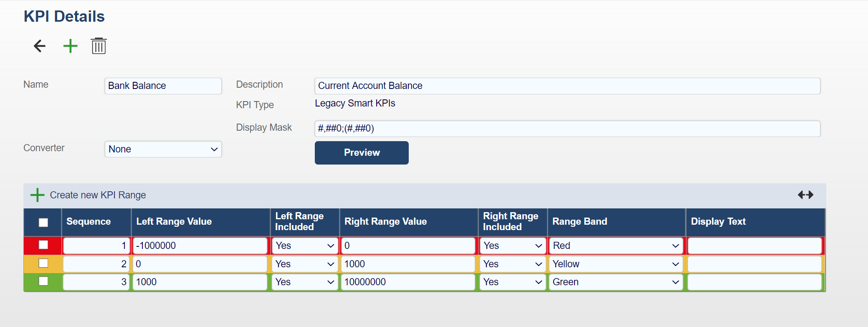Click the Description field with Current Account Balance
Screen dimensions: 868x327
click(567, 86)
